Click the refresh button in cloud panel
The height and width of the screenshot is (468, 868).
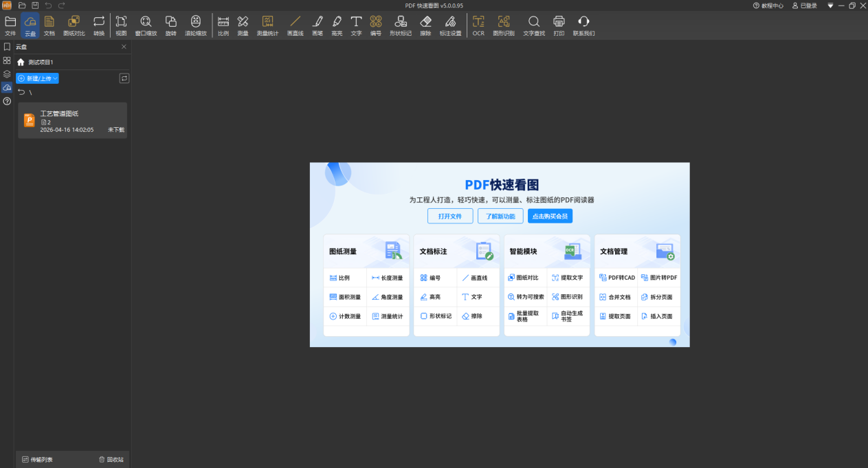[x=124, y=78]
